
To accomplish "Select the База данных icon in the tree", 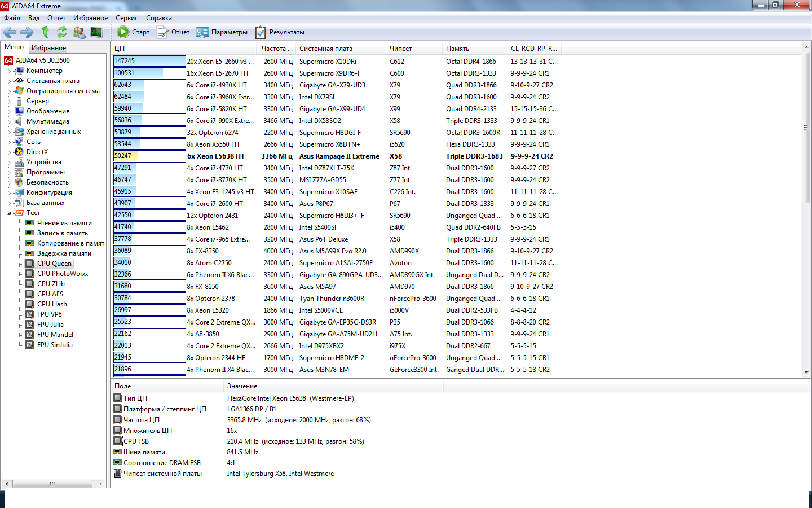I will tap(19, 203).
